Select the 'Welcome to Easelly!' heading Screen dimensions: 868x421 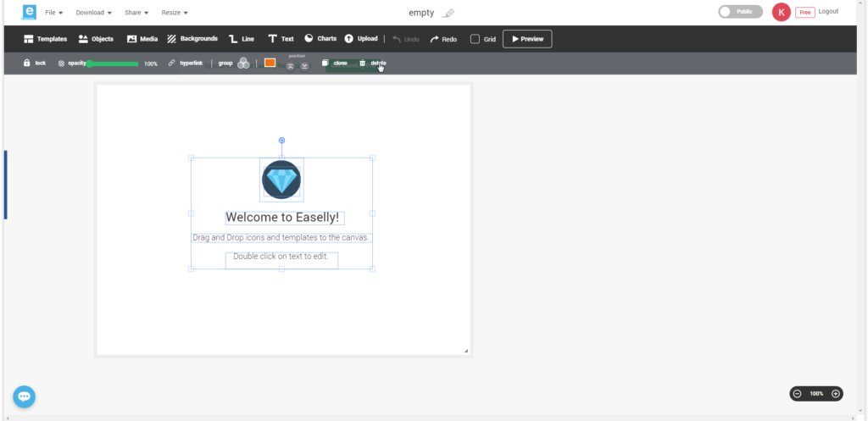(282, 218)
